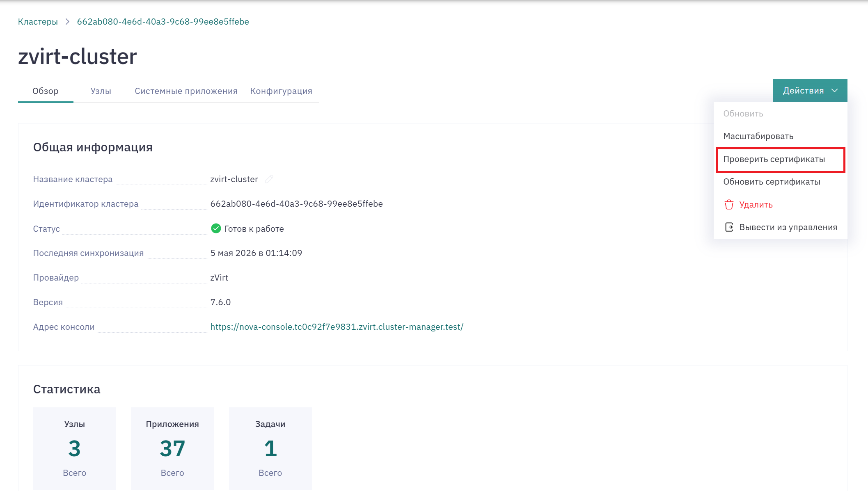Image resolution: width=868 pixels, height=491 pixels.
Task: Click breadcrumb chevron separator after Кластеры
Action: 67,22
